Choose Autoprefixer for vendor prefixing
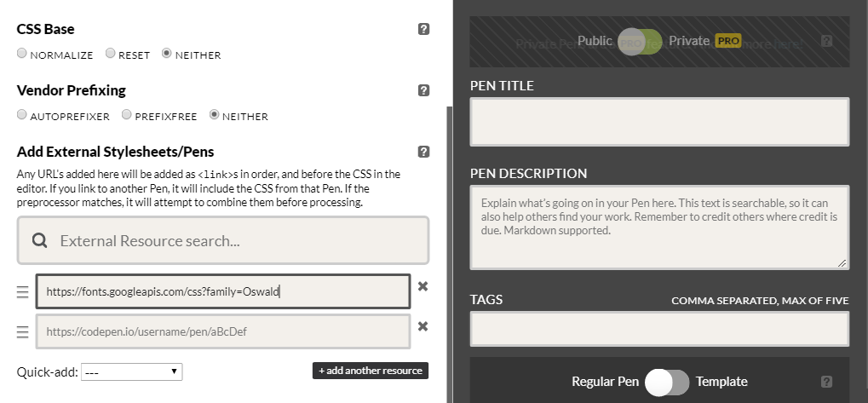This screenshot has height=403, width=868. pyautogui.click(x=22, y=115)
